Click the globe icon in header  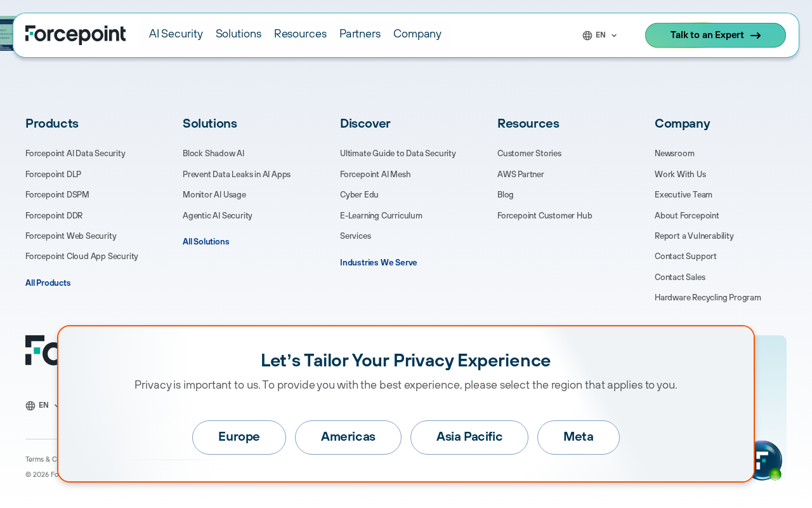coord(587,36)
